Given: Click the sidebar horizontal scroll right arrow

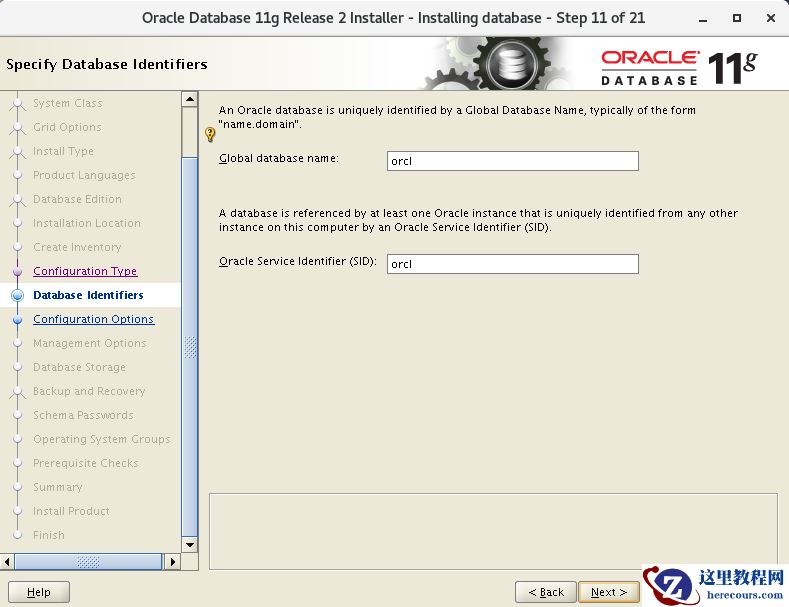Looking at the screenshot, I should (173, 561).
